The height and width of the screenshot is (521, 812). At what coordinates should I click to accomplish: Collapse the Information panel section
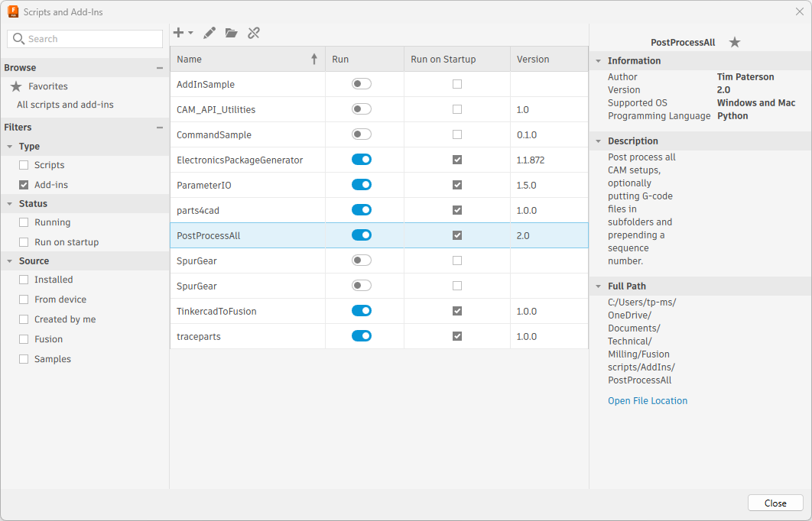click(598, 61)
